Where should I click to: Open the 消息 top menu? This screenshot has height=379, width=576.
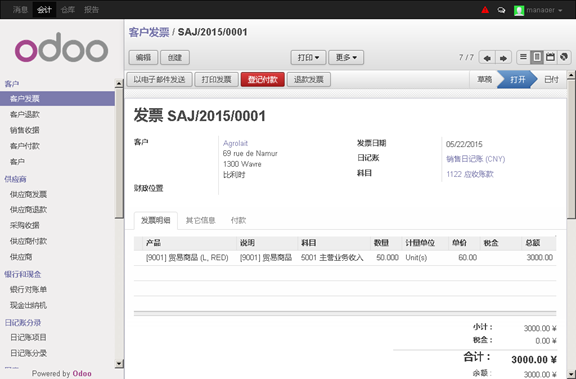(x=20, y=10)
